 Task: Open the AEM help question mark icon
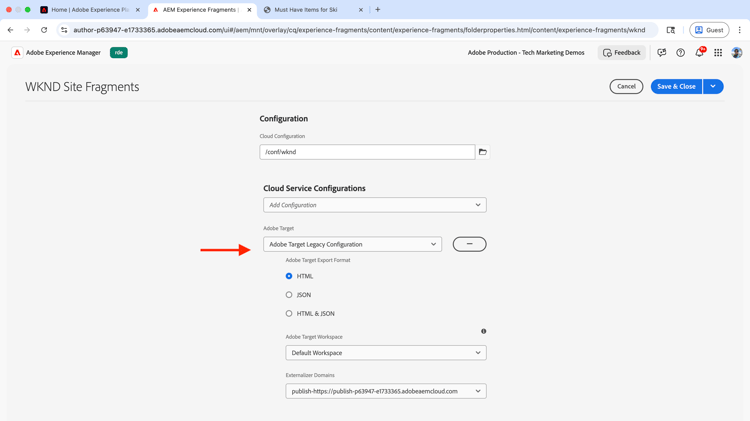click(x=680, y=53)
